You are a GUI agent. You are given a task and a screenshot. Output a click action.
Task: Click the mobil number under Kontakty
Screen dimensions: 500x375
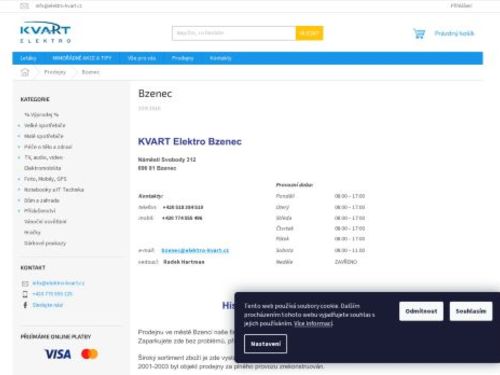[182, 218]
